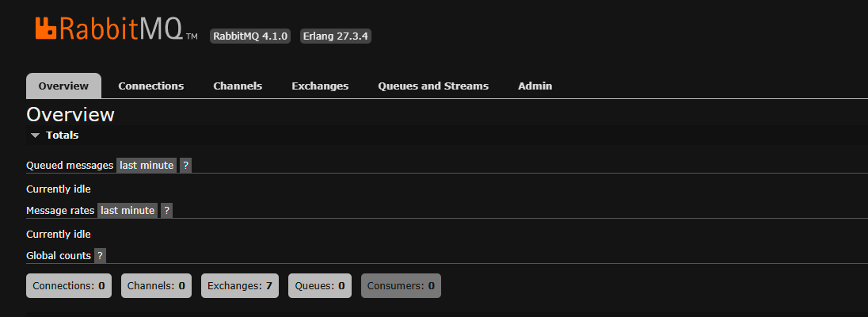
Task: Click the Erlang 27.3.4 version badge
Action: [336, 36]
